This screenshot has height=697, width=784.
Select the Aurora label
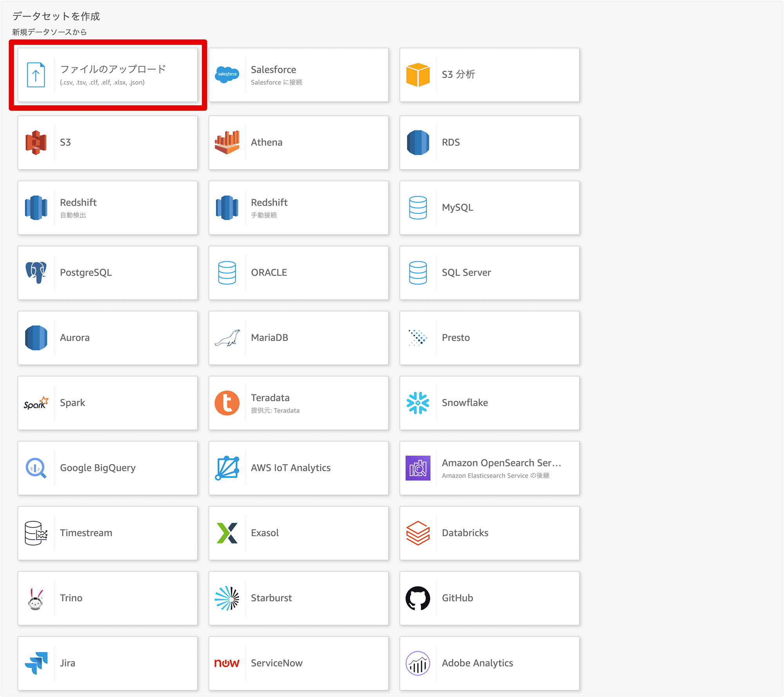click(x=75, y=338)
